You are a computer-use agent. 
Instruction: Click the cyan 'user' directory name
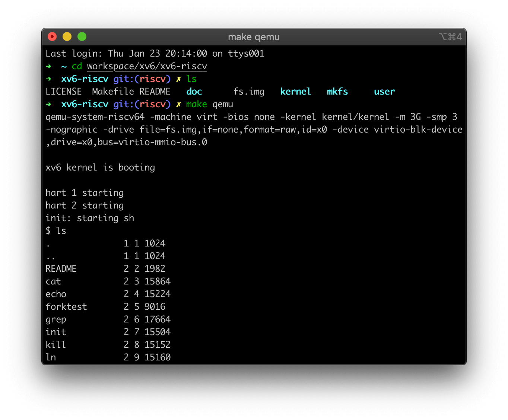pos(384,92)
